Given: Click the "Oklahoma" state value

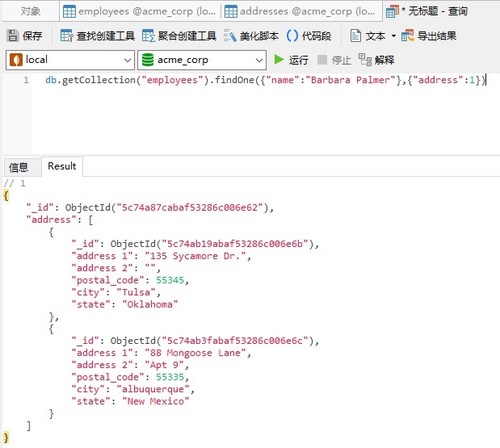Looking at the screenshot, I should pyautogui.click(x=150, y=304).
